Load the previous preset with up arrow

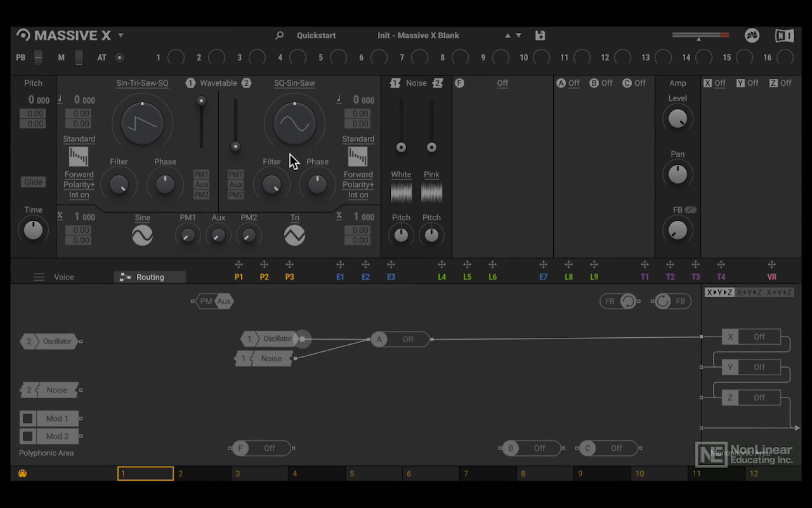(x=507, y=36)
